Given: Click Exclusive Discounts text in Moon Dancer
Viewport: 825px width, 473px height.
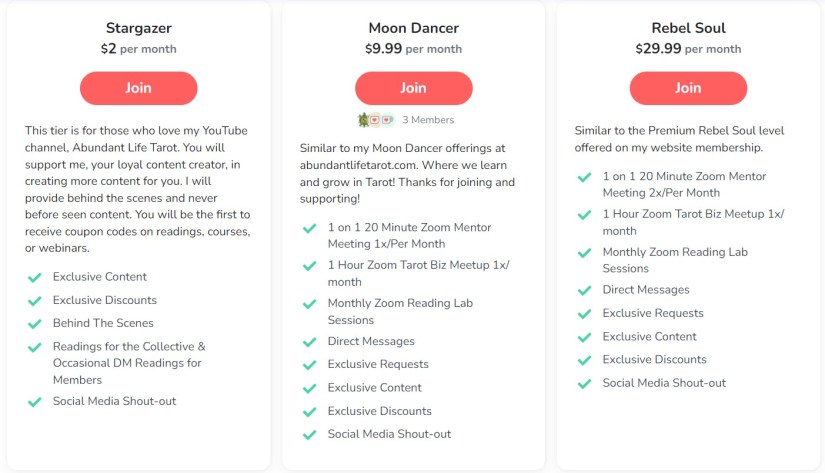Looking at the screenshot, I should tap(379, 411).
